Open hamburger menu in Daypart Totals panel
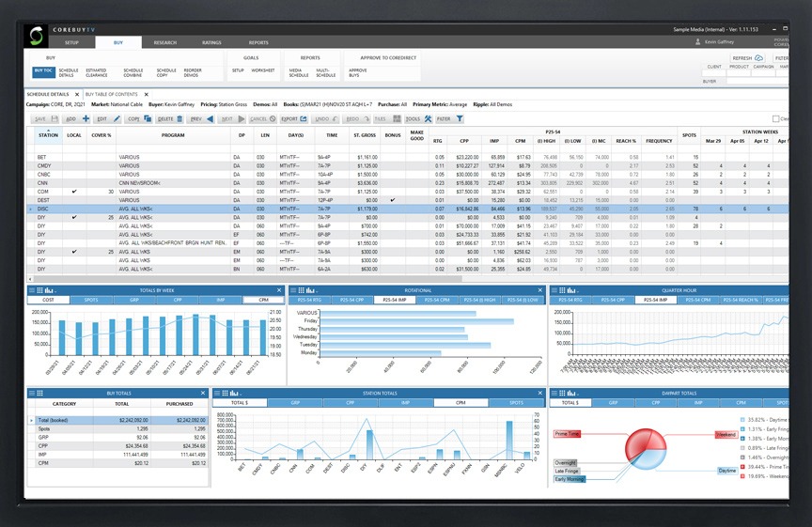 pyautogui.click(x=554, y=394)
